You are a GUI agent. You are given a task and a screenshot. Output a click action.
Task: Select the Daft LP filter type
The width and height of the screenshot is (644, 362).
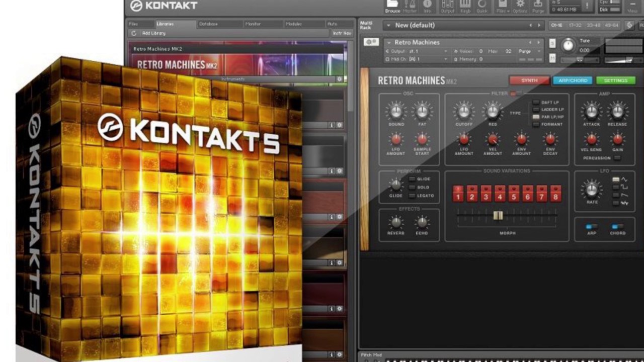[x=536, y=103]
